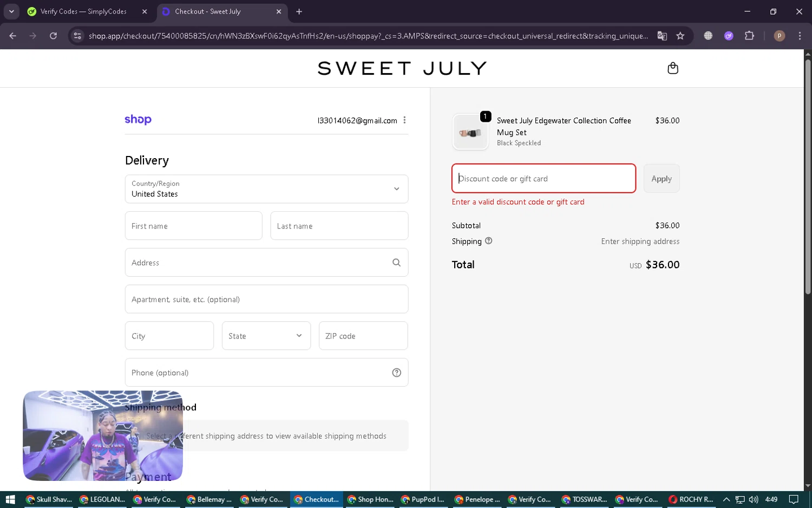Open TOSSWAR taskbar window
812x508 pixels.
(585, 499)
